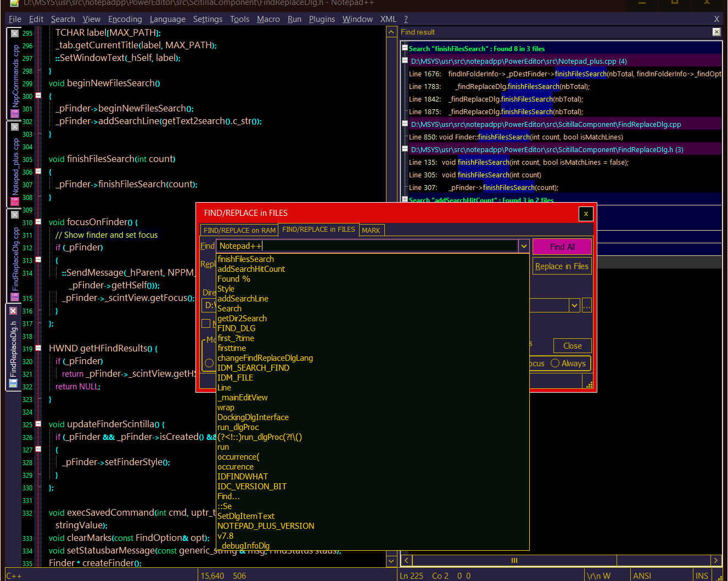Open the search history dropdown arrow in Find field
The width and height of the screenshot is (728, 581).
524,246
